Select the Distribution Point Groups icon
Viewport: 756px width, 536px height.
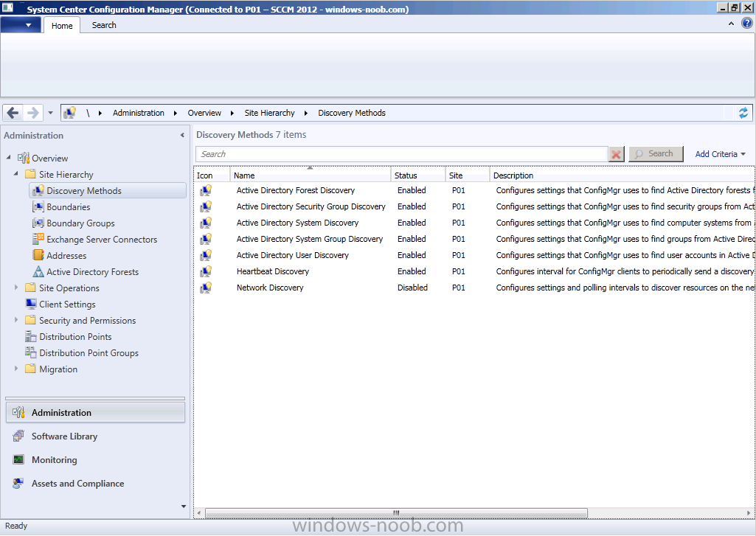pyautogui.click(x=31, y=352)
